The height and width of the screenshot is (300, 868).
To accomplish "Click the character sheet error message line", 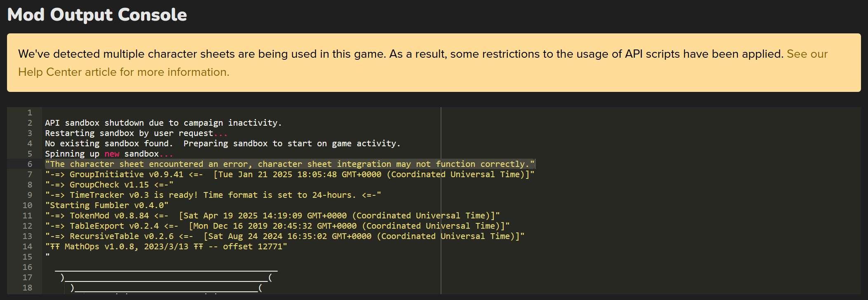I will click(x=290, y=164).
